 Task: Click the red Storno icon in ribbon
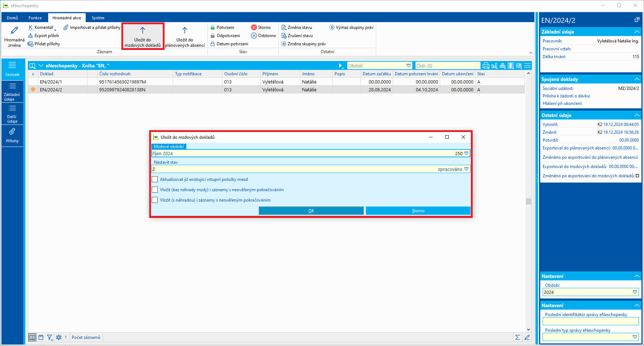pyautogui.click(x=254, y=27)
